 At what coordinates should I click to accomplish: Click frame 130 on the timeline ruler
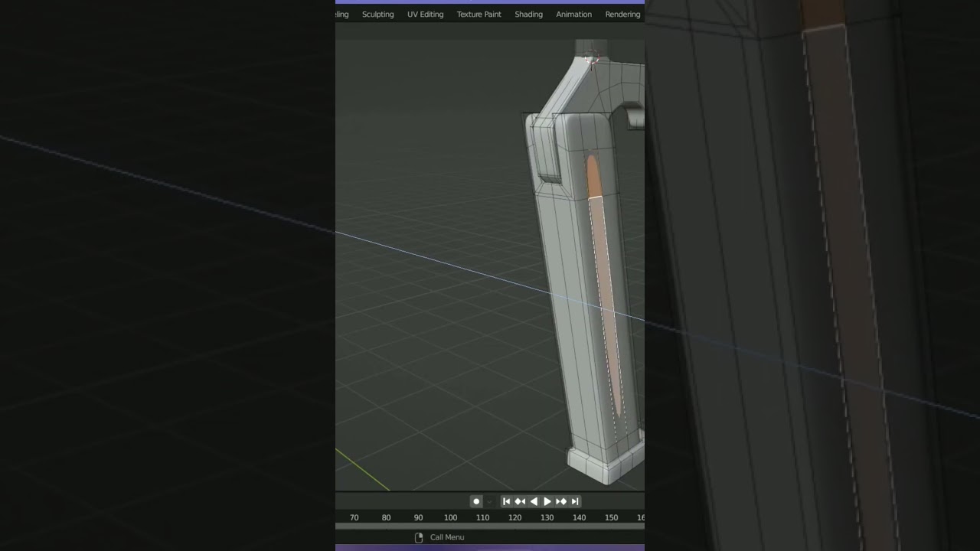pos(547,517)
